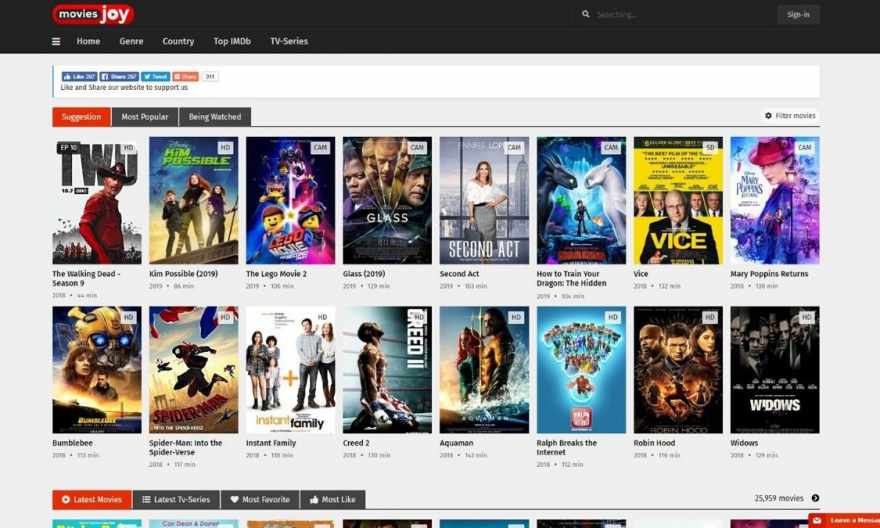Image resolution: width=880 pixels, height=528 pixels.
Task: Open the hamburger menu icon
Action: pos(56,42)
